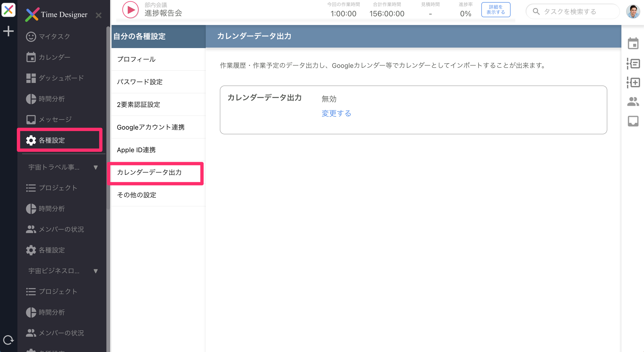Click the refresh icon at bottom left
The height and width of the screenshot is (352, 644).
(x=9, y=340)
